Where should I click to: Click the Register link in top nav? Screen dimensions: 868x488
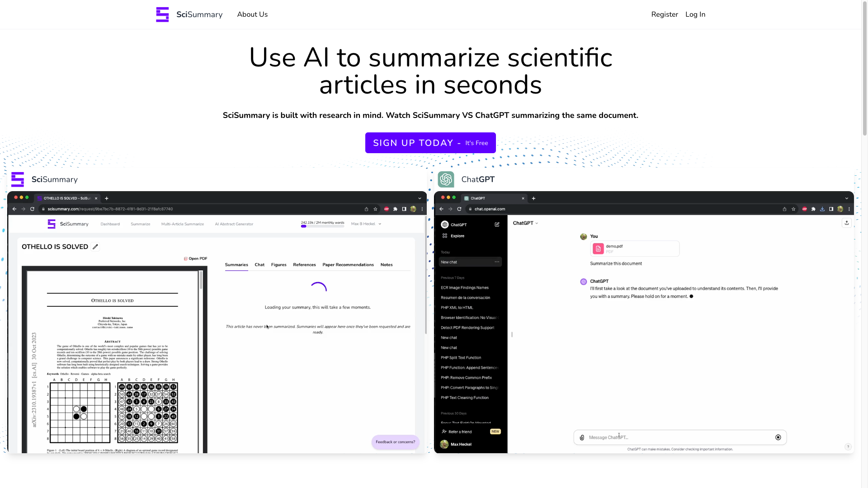665,14
